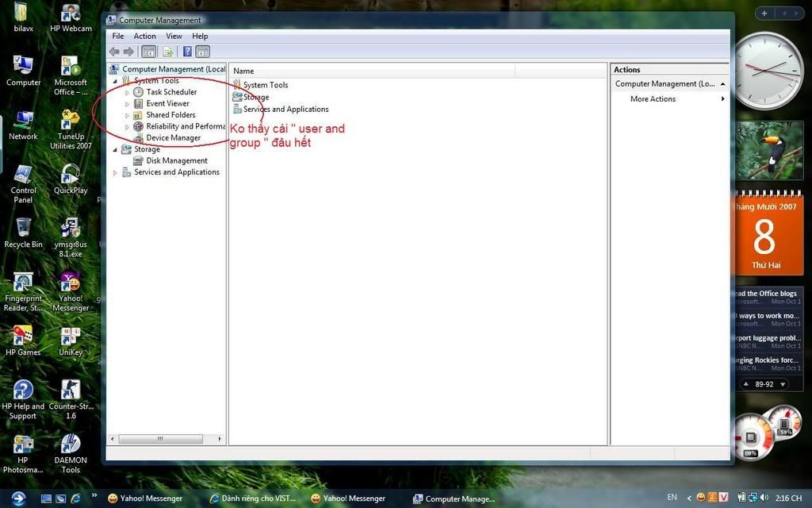
Task: Click the Export List toolbar icon
Action: click(167, 52)
